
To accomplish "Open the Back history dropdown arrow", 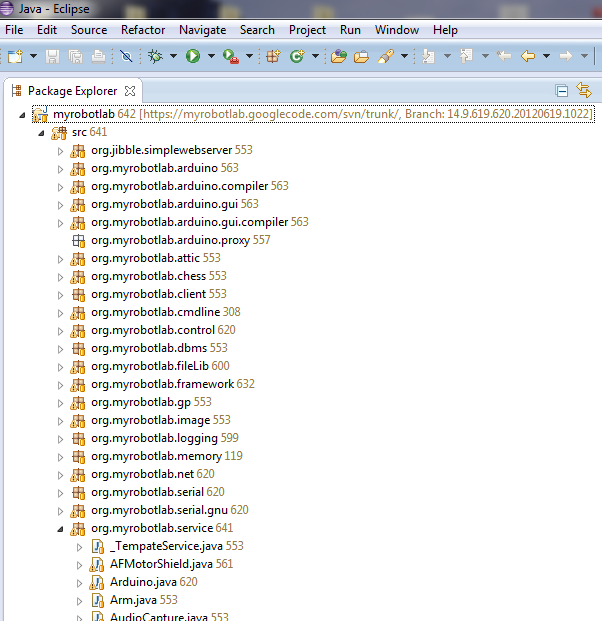I will tap(547, 56).
